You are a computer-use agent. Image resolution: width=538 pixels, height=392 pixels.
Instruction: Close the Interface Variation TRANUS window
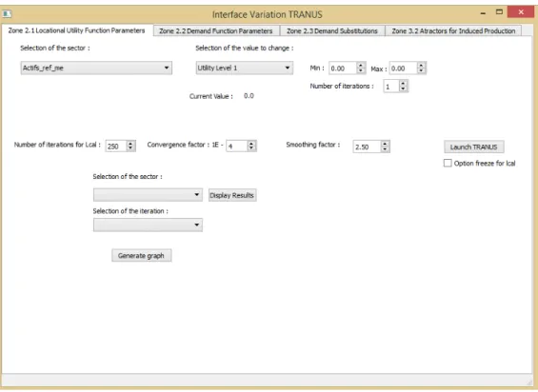click(x=521, y=12)
